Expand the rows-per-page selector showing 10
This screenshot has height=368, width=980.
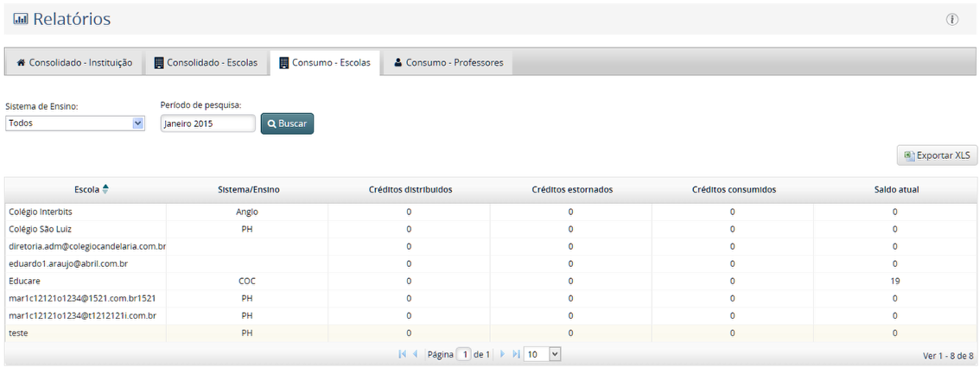tap(543, 354)
